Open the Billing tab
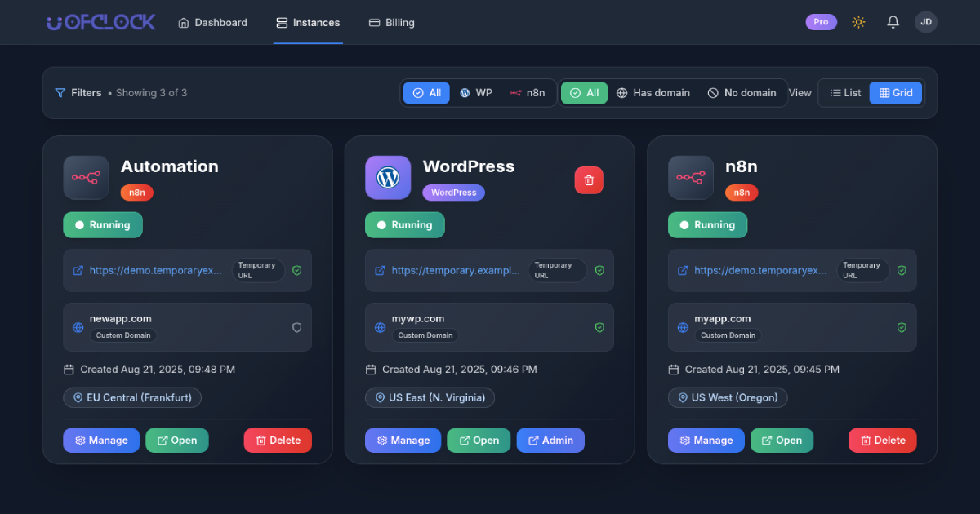Screen dimensions: 980x514 tap(391, 23)
